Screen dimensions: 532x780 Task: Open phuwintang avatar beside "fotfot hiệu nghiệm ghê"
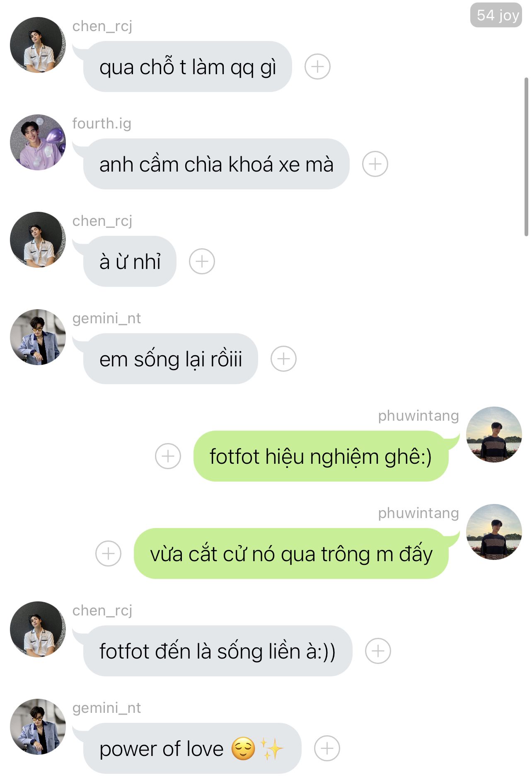[x=494, y=434]
